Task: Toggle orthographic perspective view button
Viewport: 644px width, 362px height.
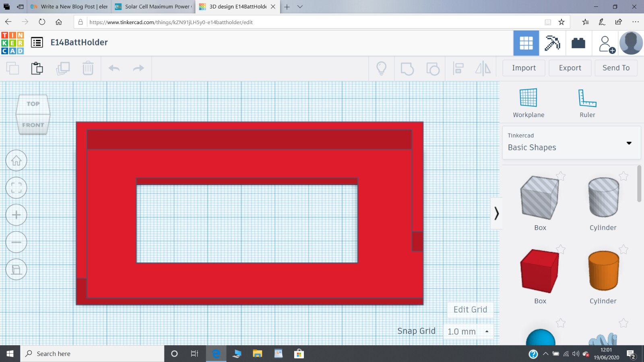Action: pos(16,269)
